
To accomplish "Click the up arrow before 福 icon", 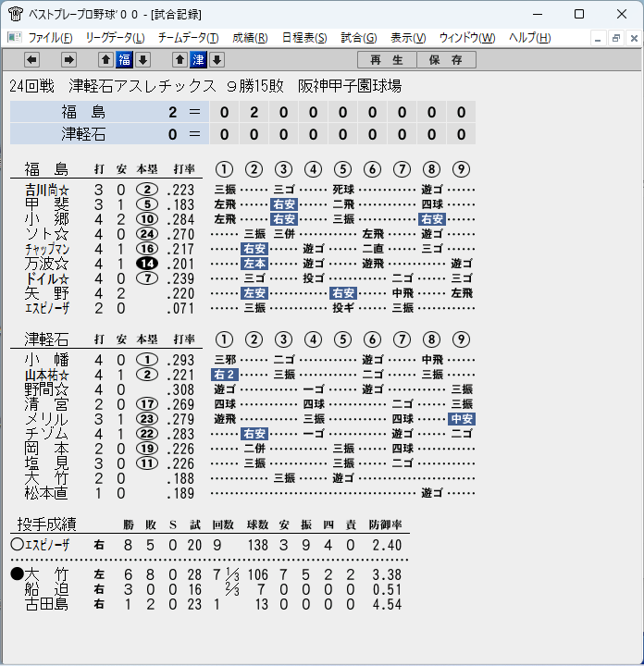I will [x=105, y=60].
